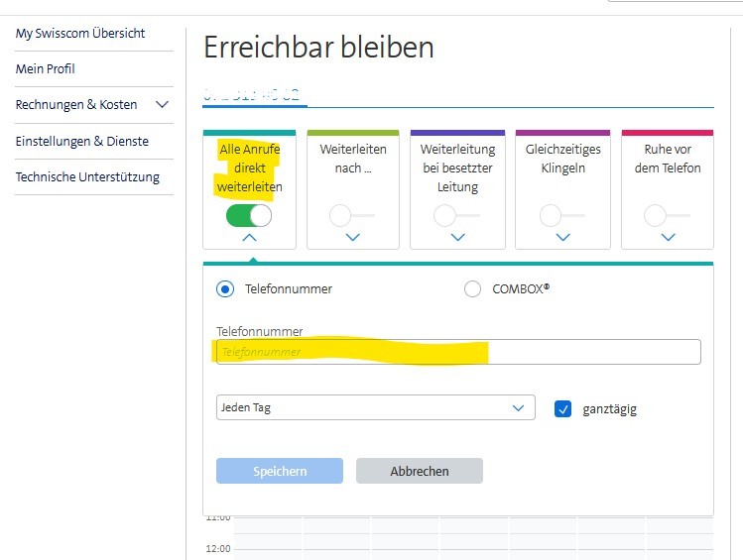Screen dimensions: 743x560
Task: Enable the Ruhe vor dem Telefon switch
Action: coord(668,216)
